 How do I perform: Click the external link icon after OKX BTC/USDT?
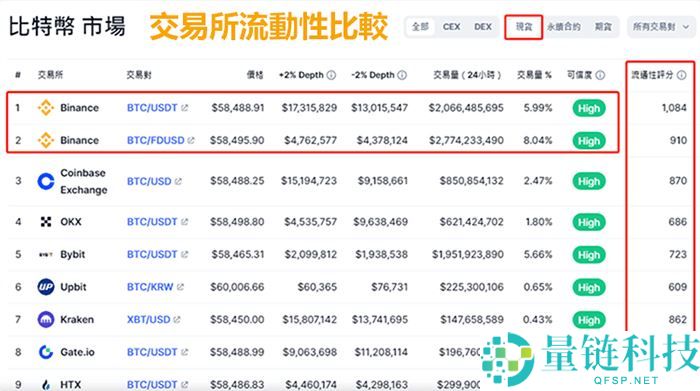click(184, 222)
